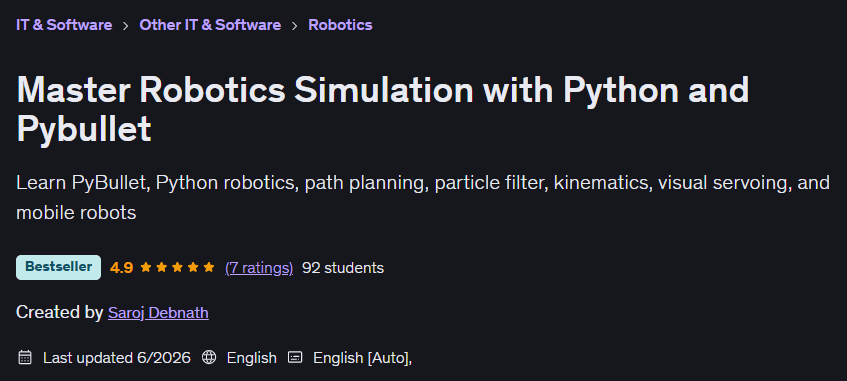The image size is (847, 381).
Task: Open the (7 ratings) link
Action: pos(259,268)
